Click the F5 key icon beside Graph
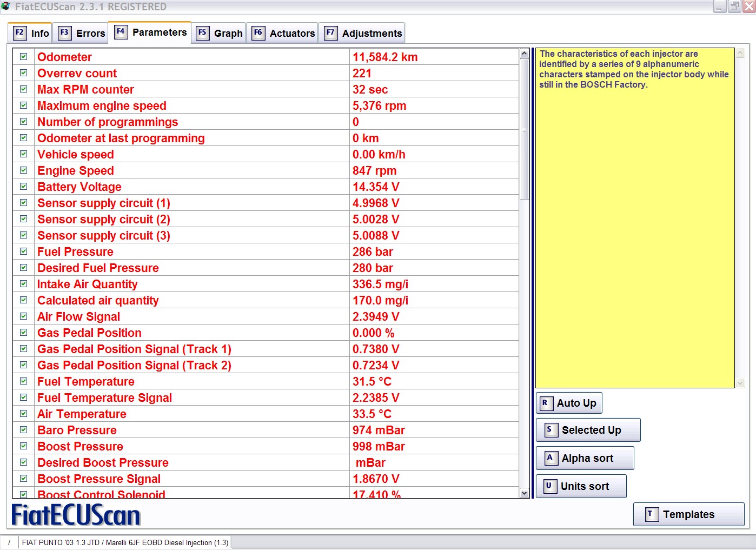 (202, 32)
